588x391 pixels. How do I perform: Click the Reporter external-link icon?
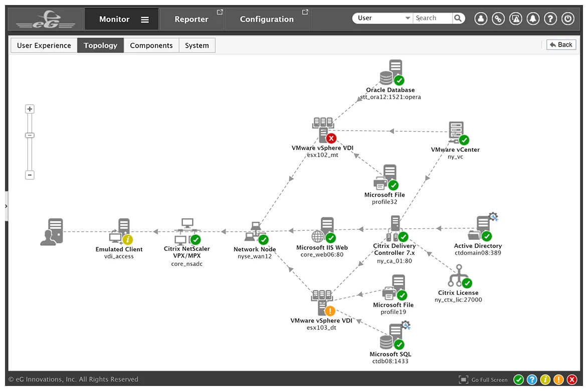click(x=220, y=13)
